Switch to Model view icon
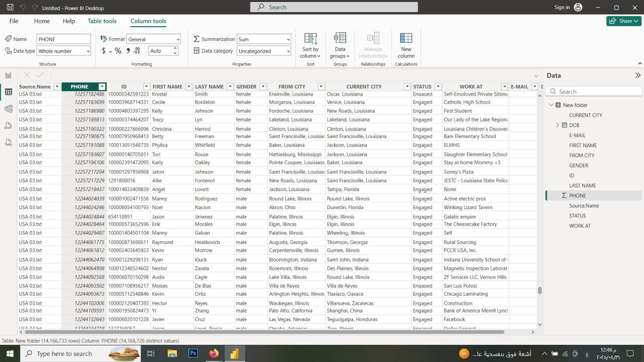644x362 pixels. point(8,109)
